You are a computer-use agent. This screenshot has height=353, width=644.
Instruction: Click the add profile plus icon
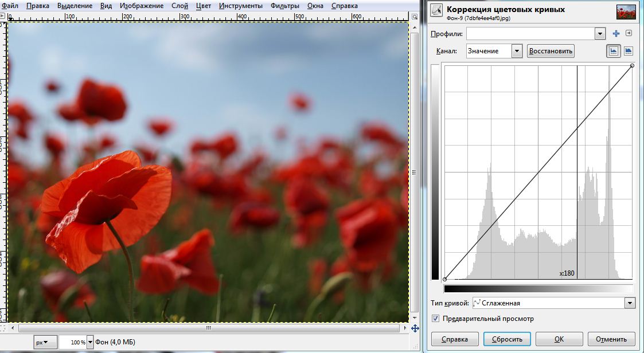(616, 34)
